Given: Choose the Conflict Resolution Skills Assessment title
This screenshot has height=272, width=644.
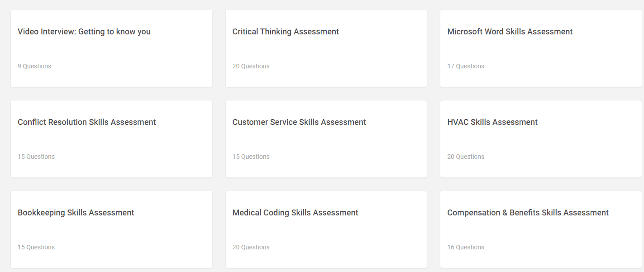Looking at the screenshot, I should click(87, 122).
